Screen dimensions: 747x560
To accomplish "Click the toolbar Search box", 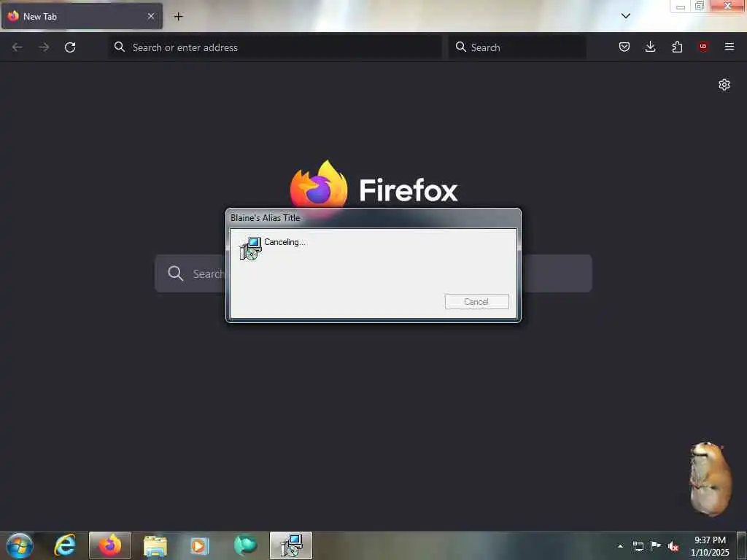I will [x=517, y=47].
